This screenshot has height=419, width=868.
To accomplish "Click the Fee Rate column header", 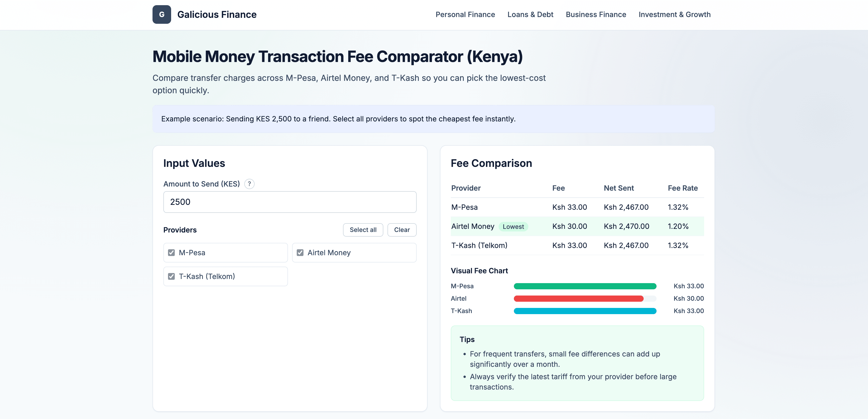I will [683, 188].
